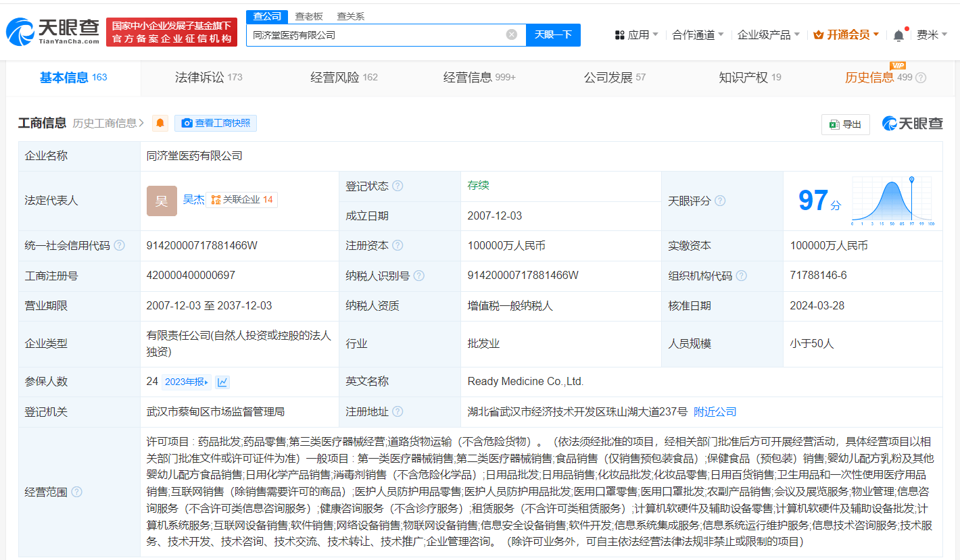Select the 查老板 search tab
Image resolution: width=960 pixels, height=560 pixels.
tap(308, 16)
